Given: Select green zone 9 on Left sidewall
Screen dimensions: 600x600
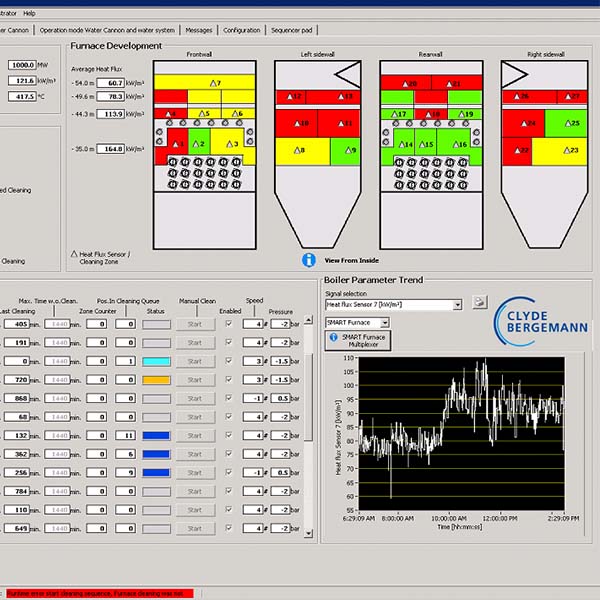Looking at the screenshot, I should pyautogui.click(x=345, y=152).
